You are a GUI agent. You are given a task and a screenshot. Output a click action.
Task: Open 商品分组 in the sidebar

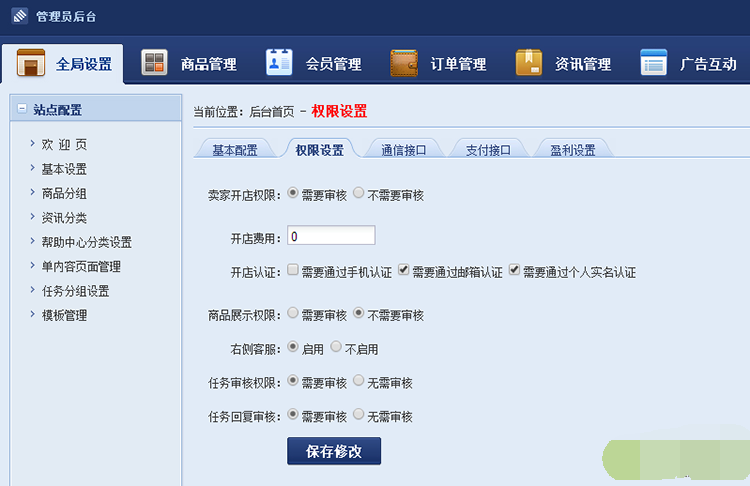64,193
